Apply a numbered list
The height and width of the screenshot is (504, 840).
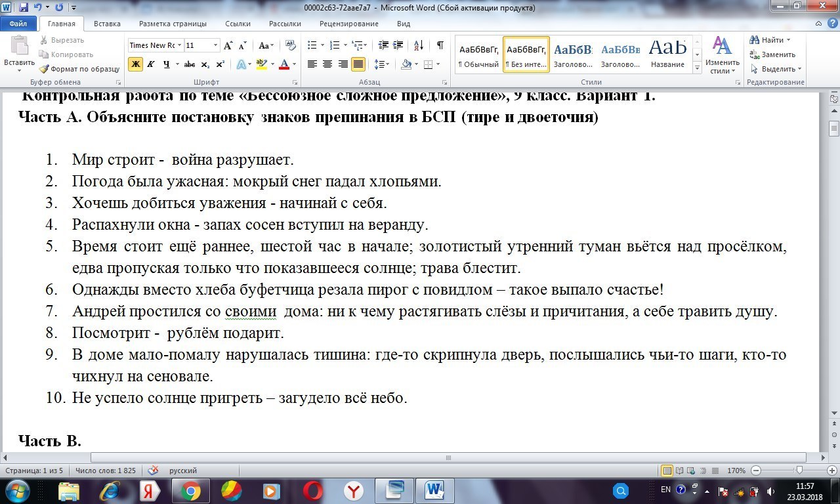(334, 45)
